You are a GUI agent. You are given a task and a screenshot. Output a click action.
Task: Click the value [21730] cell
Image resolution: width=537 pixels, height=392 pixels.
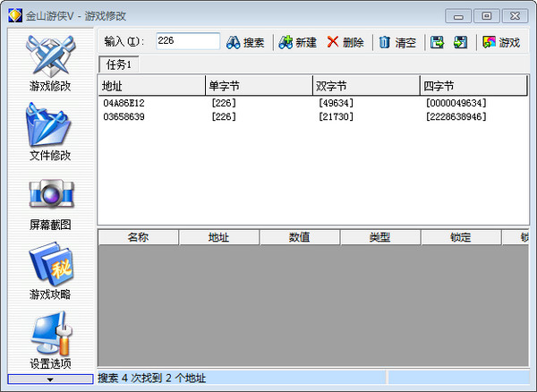pos(336,116)
